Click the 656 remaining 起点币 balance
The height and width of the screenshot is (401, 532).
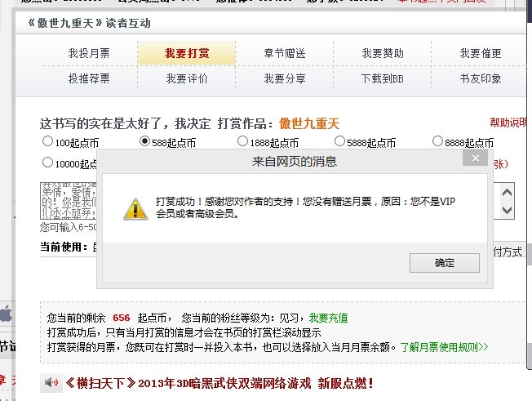pos(121,318)
